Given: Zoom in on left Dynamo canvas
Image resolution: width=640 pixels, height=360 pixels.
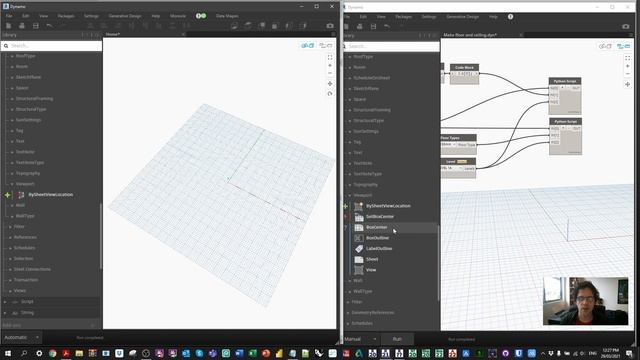Looking at the screenshot, I should click(330, 65).
